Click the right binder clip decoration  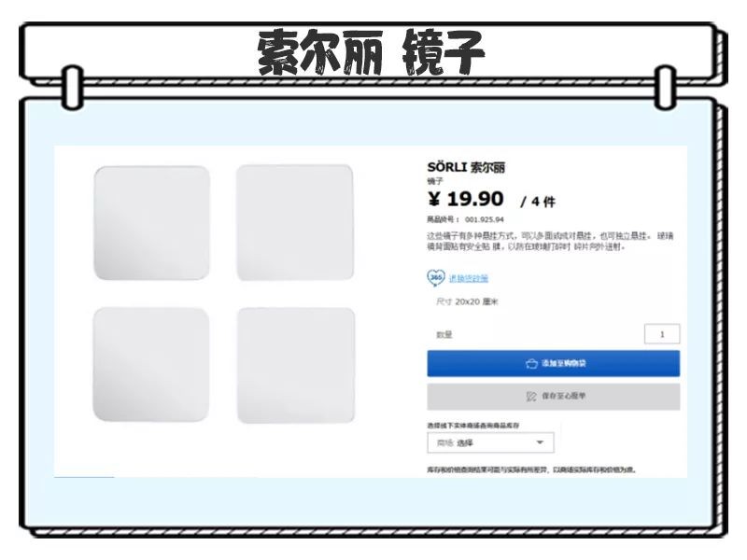(666, 87)
